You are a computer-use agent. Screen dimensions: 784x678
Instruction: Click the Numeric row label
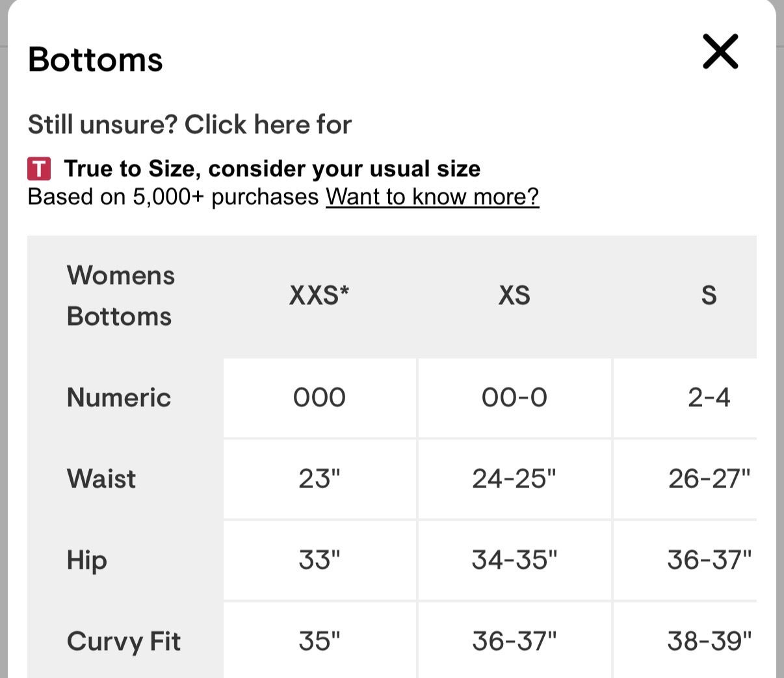(119, 397)
